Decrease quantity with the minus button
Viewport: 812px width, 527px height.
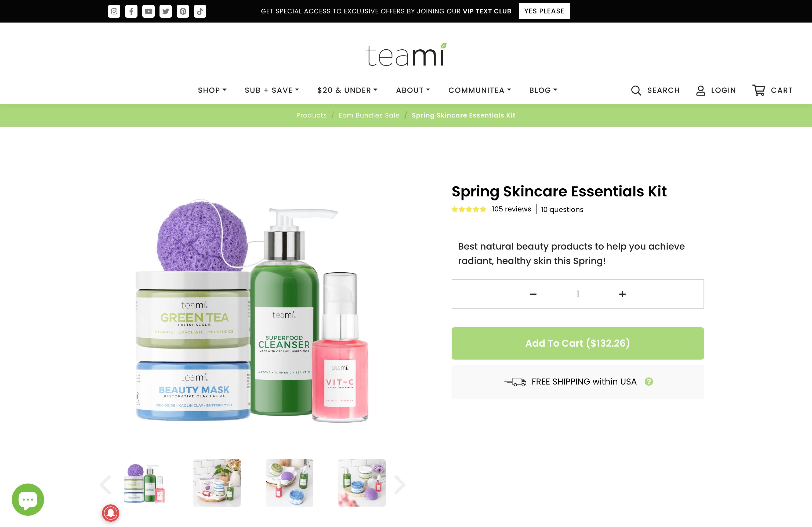click(533, 294)
